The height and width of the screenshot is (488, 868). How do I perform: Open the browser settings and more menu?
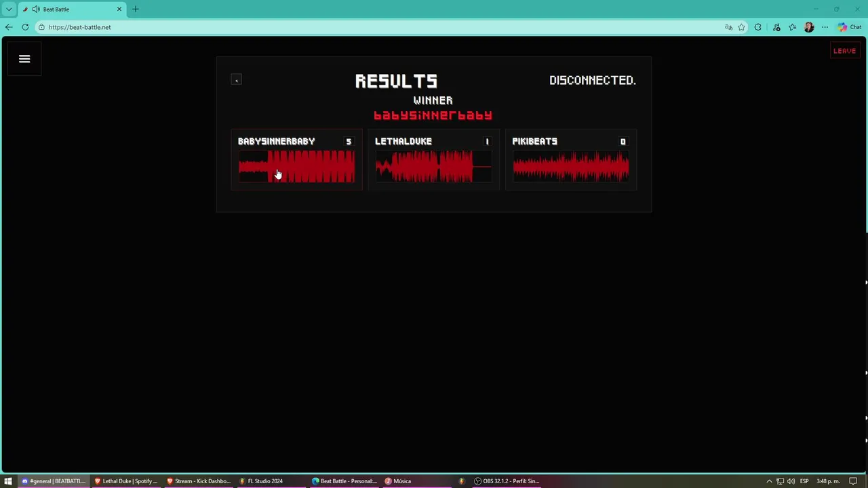825,27
